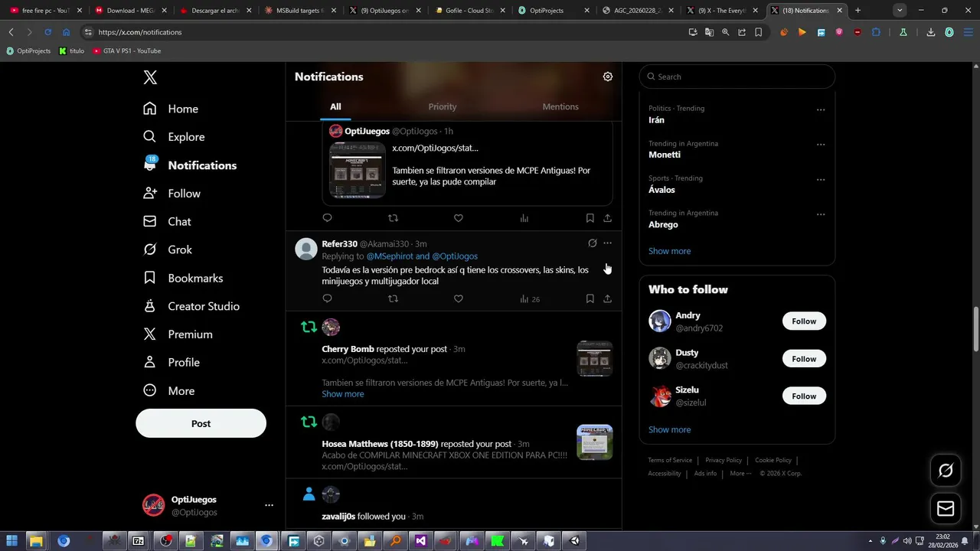Viewport: 980px width, 551px height.
Task: Open Bookmarks in the sidebar
Action: coord(183,278)
